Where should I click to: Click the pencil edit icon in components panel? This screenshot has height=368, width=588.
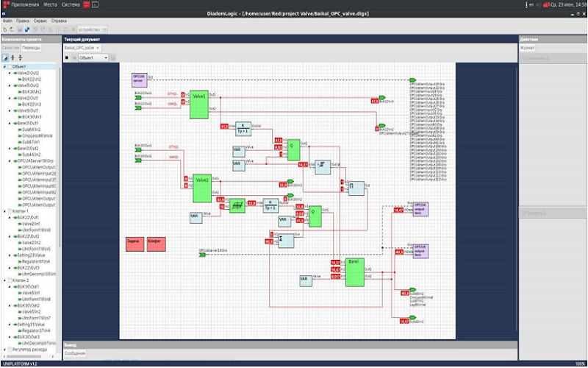(x=5, y=57)
